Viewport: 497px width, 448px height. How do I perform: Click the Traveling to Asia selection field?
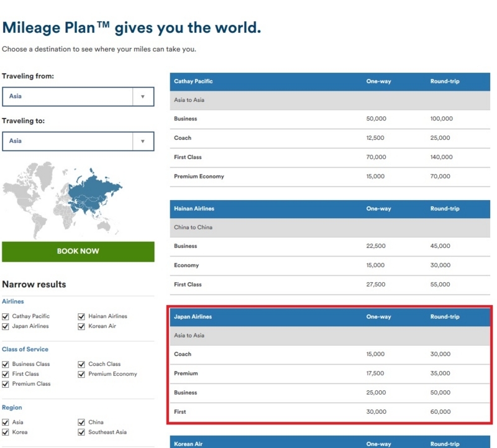[78, 141]
